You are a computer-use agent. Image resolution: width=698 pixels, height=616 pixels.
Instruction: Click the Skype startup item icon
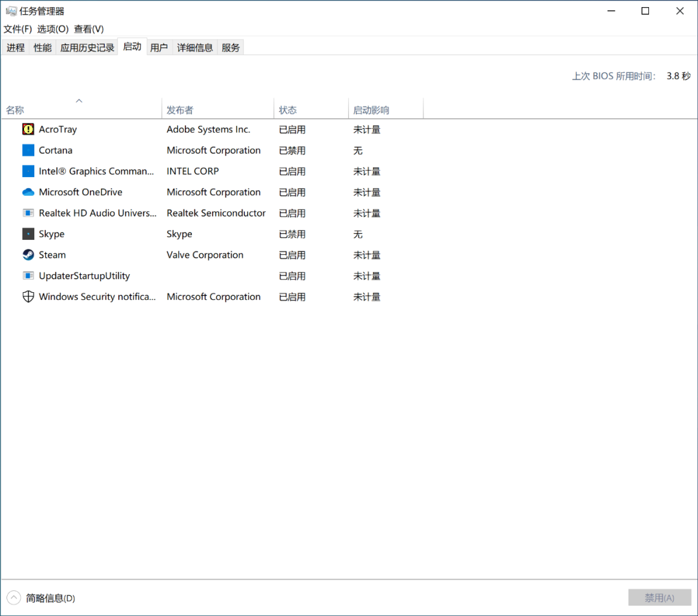(28, 234)
